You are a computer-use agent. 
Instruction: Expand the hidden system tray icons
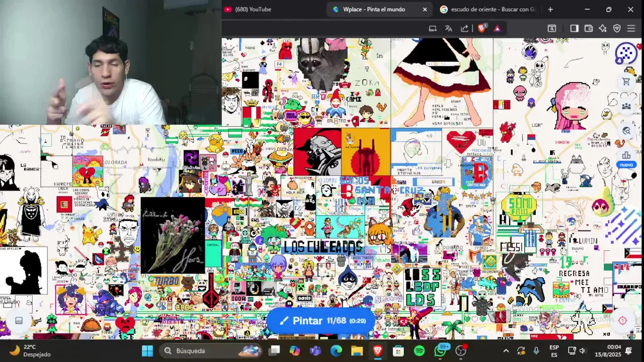click(506, 351)
